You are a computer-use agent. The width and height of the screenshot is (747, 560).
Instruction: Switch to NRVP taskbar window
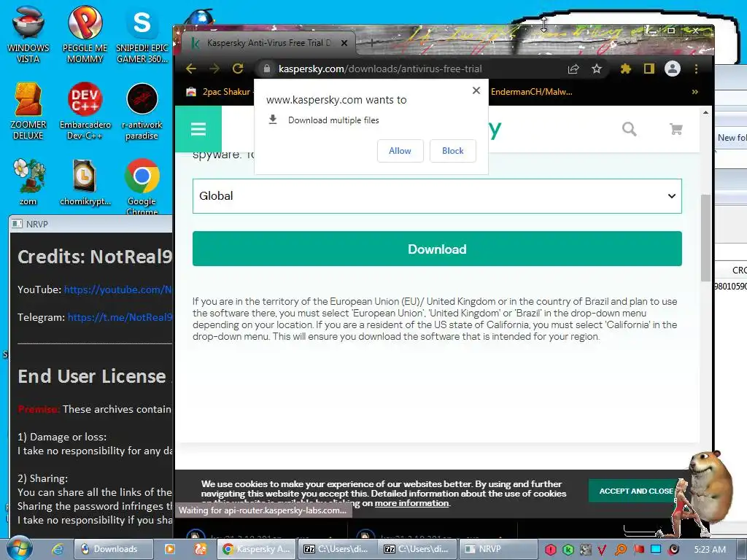pos(498,549)
